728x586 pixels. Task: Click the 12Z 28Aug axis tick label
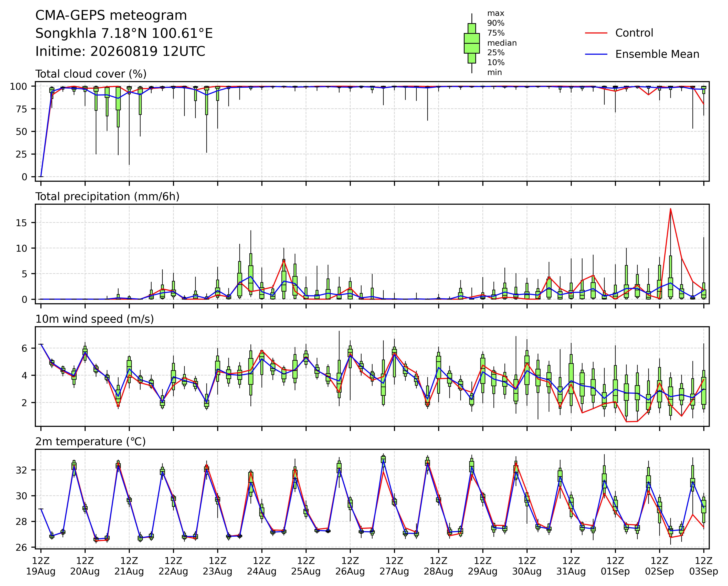[x=439, y=566]
